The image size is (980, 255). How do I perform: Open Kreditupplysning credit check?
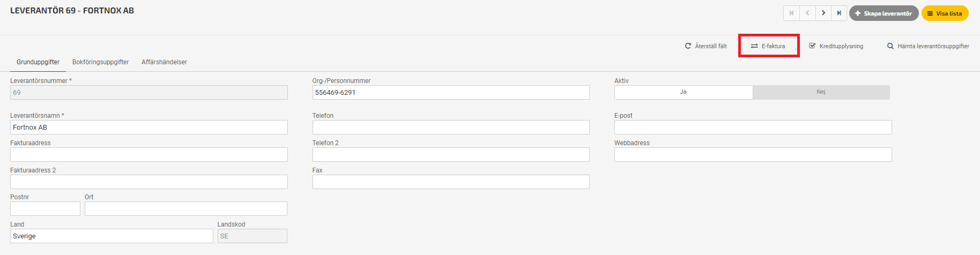point(836,46)
